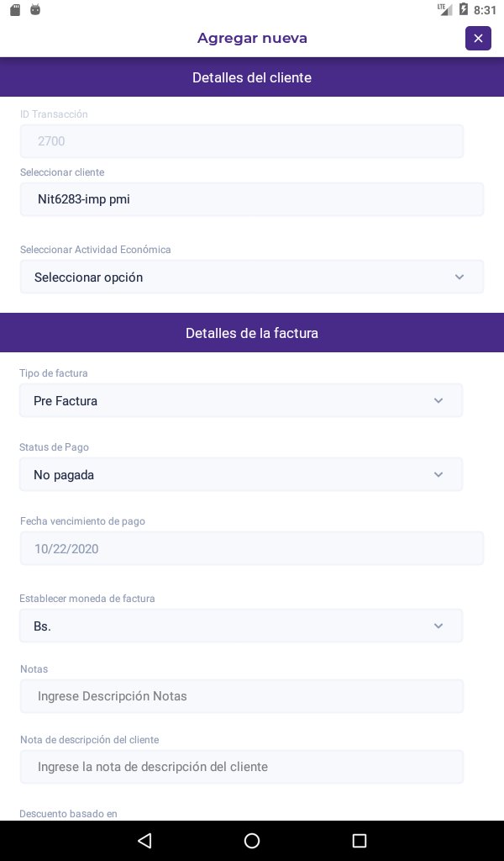Open the Tipo de factura dropdown
Viewport: 504px width, 861px height.
tap(241, 401)
